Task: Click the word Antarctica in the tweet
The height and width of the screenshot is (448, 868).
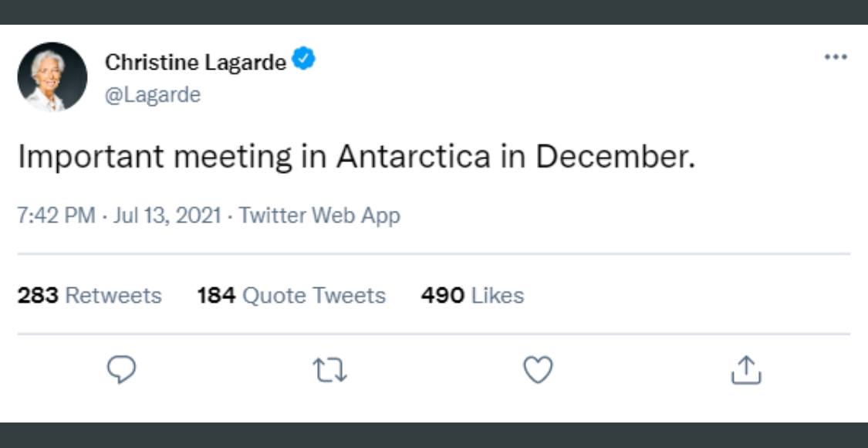Action: click(413, 157)
